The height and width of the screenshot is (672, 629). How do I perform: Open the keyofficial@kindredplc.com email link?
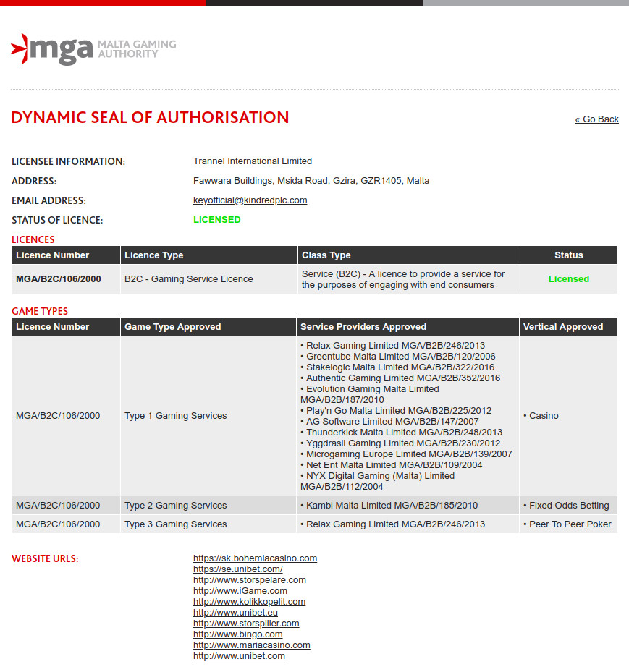pos(250,200)
